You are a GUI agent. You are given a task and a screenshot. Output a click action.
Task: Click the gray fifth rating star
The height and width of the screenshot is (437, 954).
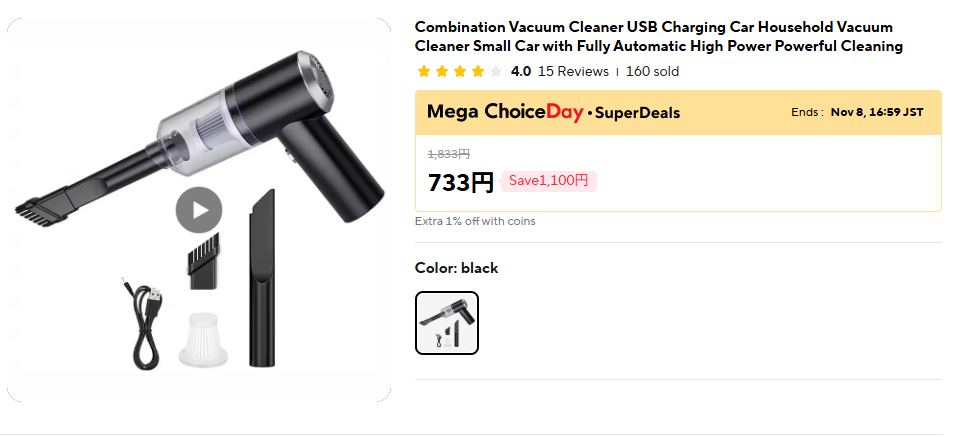pos(496,71)
